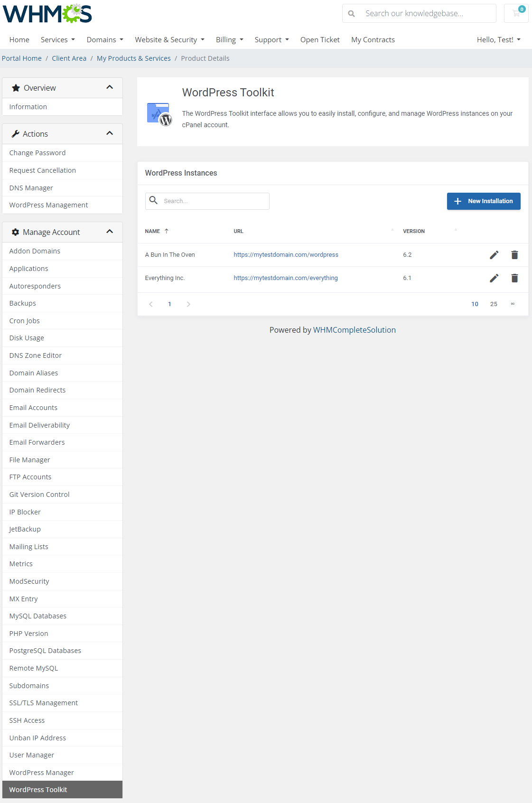Screen dimensions: 532x803
Task: Go to previous page of instances
Action: (151, 304)
